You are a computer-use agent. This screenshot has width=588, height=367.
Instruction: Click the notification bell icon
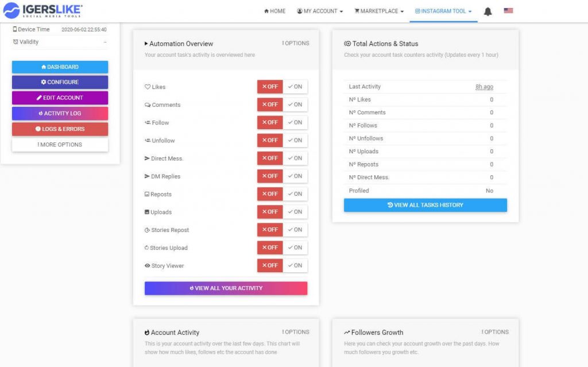[x=488, y=11]
